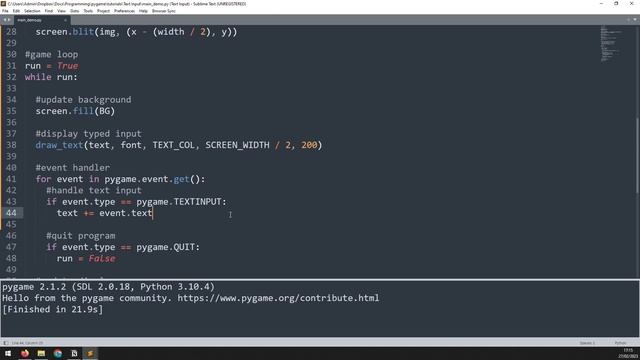Viewport: 640px width, 360px height.
Task: Open the Python syntax selector
Action: 620,343
